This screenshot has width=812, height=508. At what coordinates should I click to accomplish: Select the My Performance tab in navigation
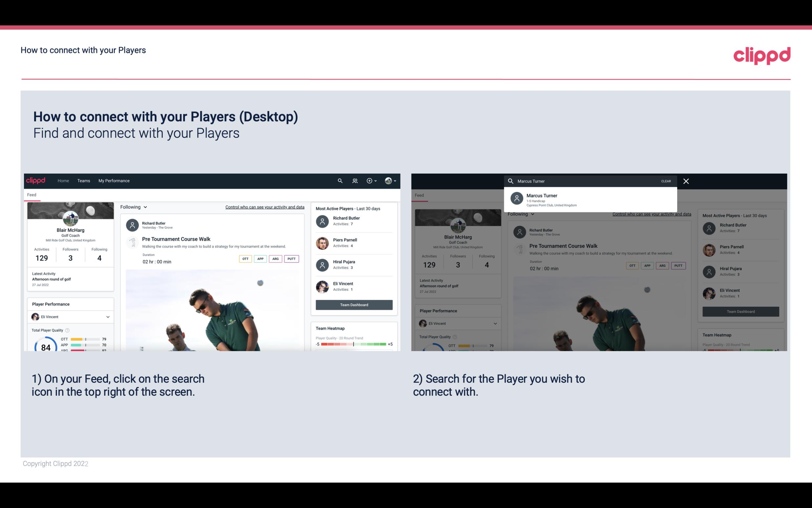click(114, 180)
